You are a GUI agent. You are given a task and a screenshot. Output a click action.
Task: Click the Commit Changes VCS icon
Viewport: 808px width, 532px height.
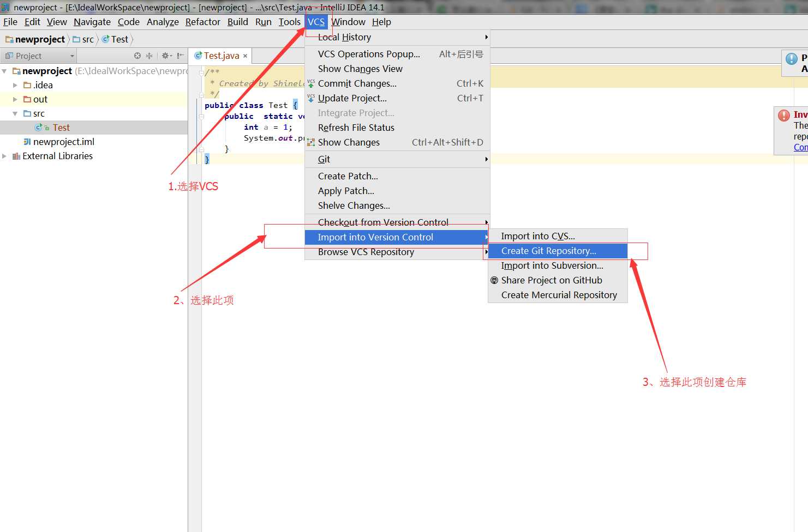click(x=311, y=83)
